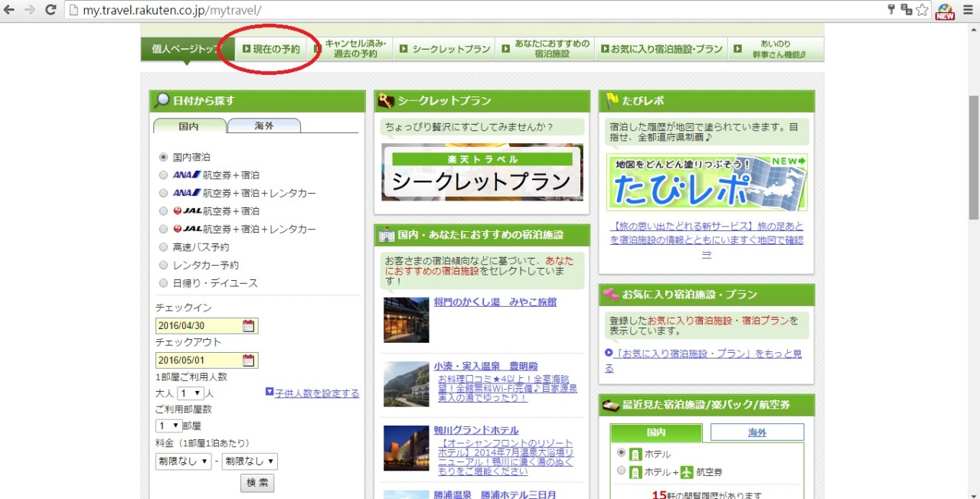Viewport: 980px width, 499px height.
Task: Select JAL 航空券+宿泊 option
Action: pyautogui.click(x=163, y=210)
